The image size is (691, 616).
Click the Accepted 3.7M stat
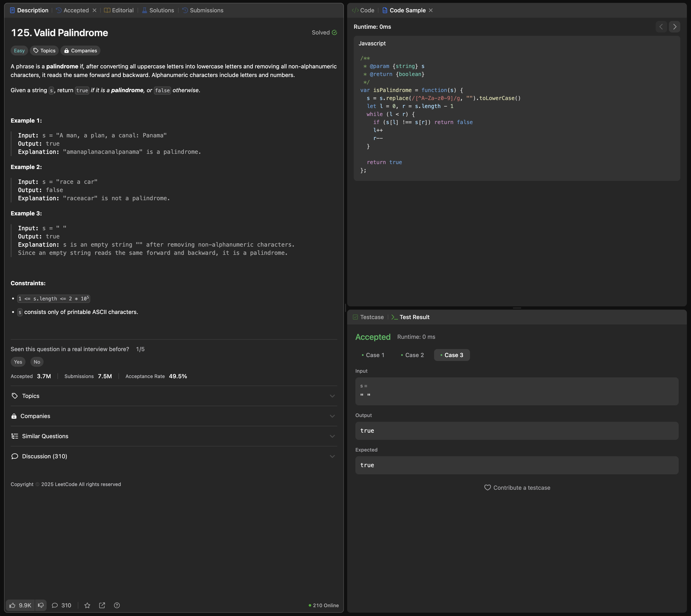coord(31,376)
